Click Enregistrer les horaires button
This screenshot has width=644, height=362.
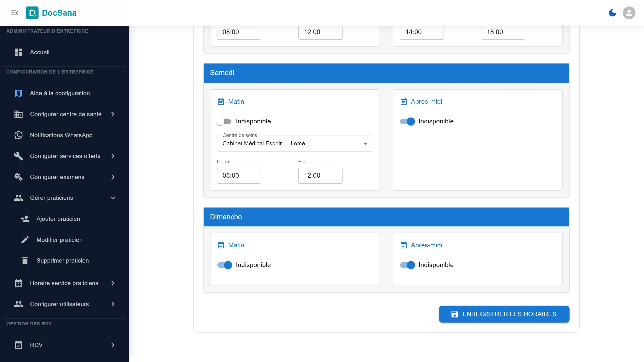[x=504, y=314]
